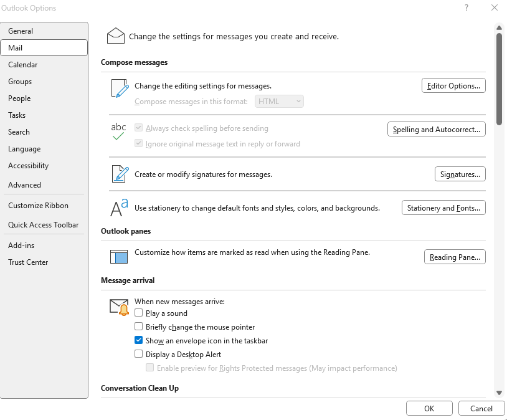This screenshot has width=507, height=420.
Task: Enable Briefly change the mouse pointer
Action: (x=138, y=326)
